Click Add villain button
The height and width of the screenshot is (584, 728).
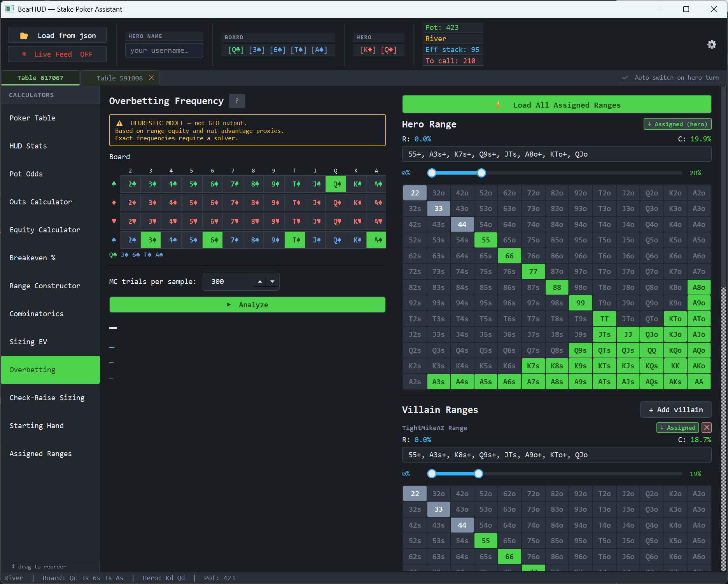pyautogui.click(x=676, y=410)
